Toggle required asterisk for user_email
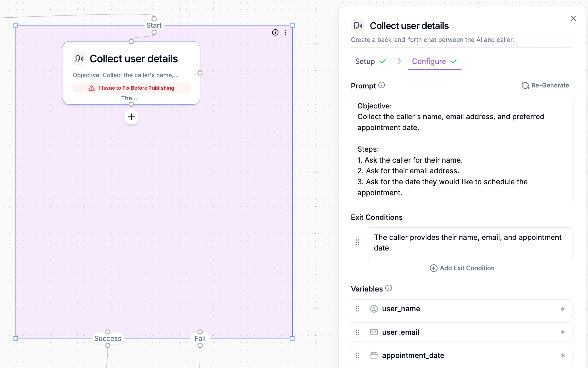 click(563, 332)
